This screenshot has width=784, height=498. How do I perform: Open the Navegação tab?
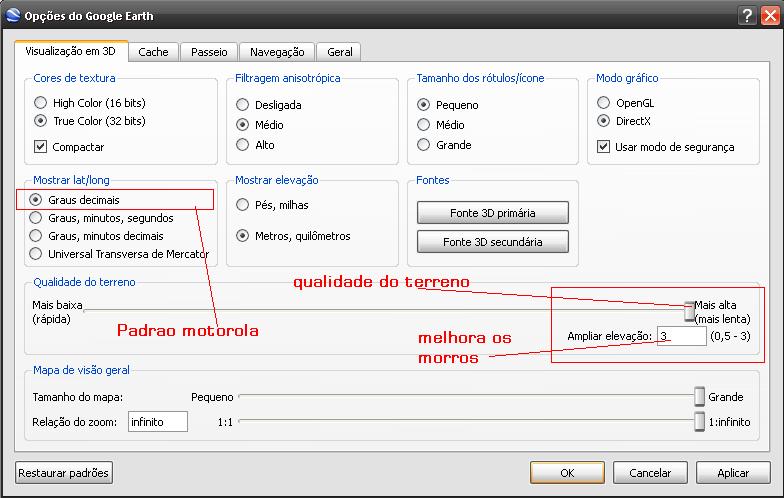tap(277, 52)
